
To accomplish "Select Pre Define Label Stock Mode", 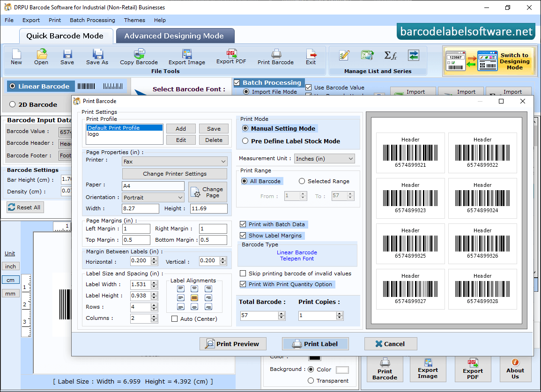I will (x=245, y=141).
